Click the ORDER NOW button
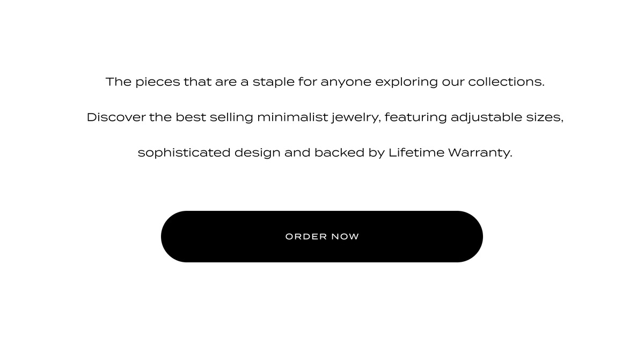The image size is (644, 338). pyautogui.click(x=322, y=237)
